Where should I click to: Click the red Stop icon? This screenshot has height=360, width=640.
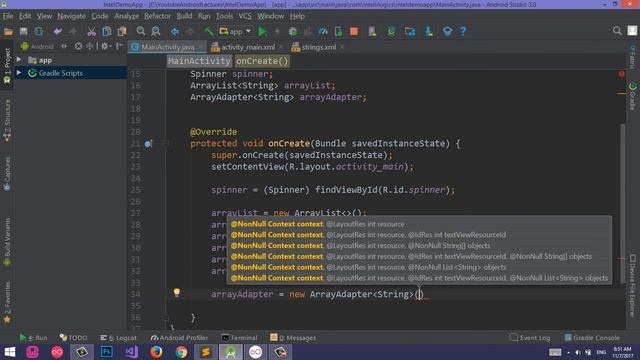coord(354,31)
